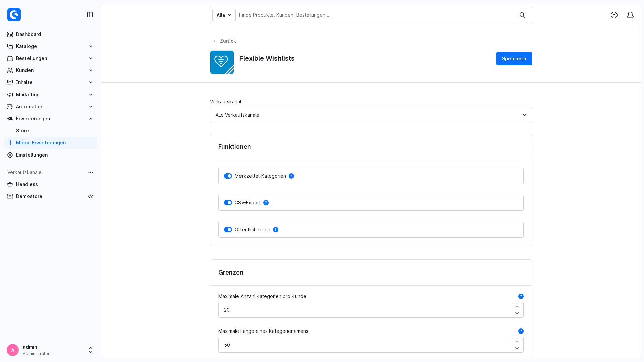This screenshot has width=644, height=362.
Task: Click the admin avatar icon
Action: tap(13, 350)
